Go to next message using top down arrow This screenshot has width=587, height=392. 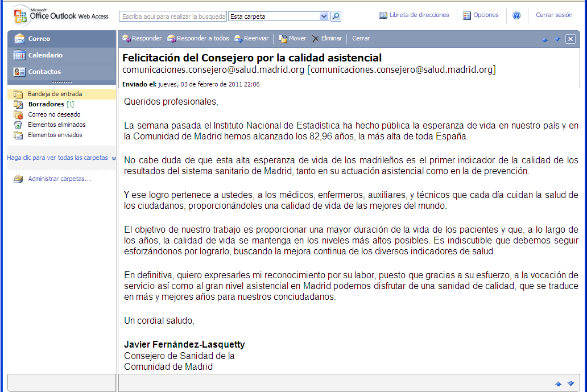point(557,39)
